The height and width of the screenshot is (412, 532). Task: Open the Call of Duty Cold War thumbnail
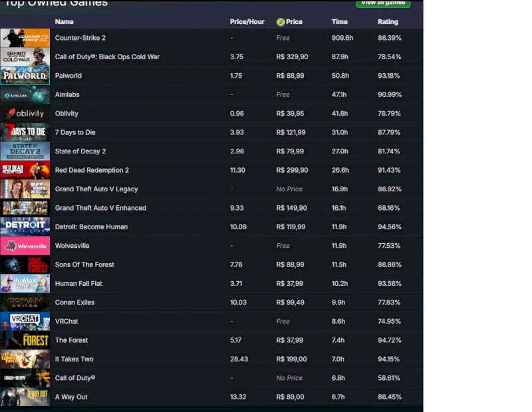(x=25, y=56)
